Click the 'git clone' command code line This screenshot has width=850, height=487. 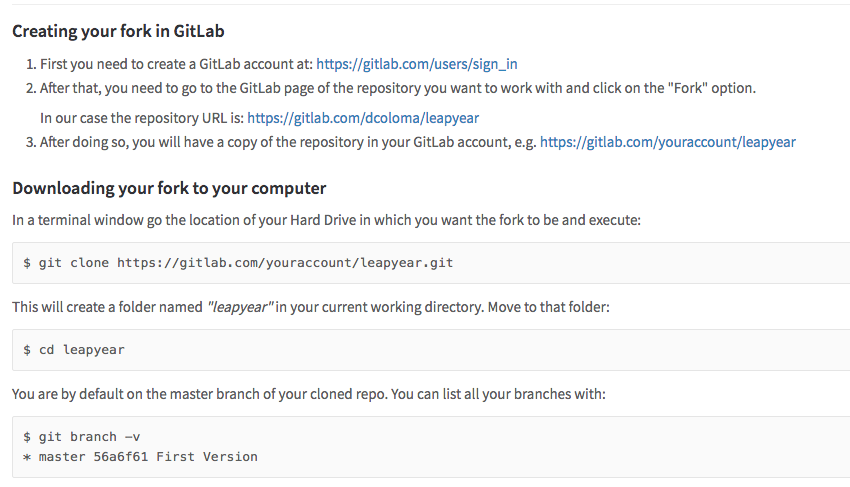[x=238, y=263]
